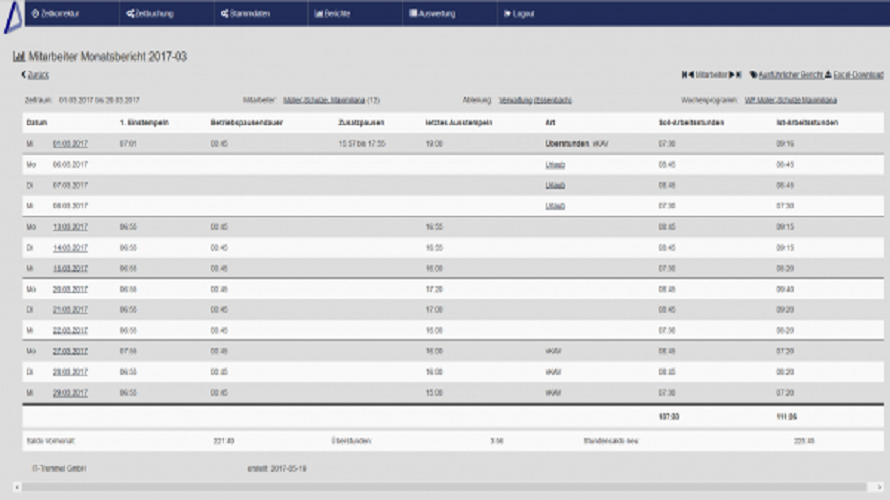Click the share icon beside Stammdaten
The image size is (890, 500).
pyautogui.click(x=225, y=14)
